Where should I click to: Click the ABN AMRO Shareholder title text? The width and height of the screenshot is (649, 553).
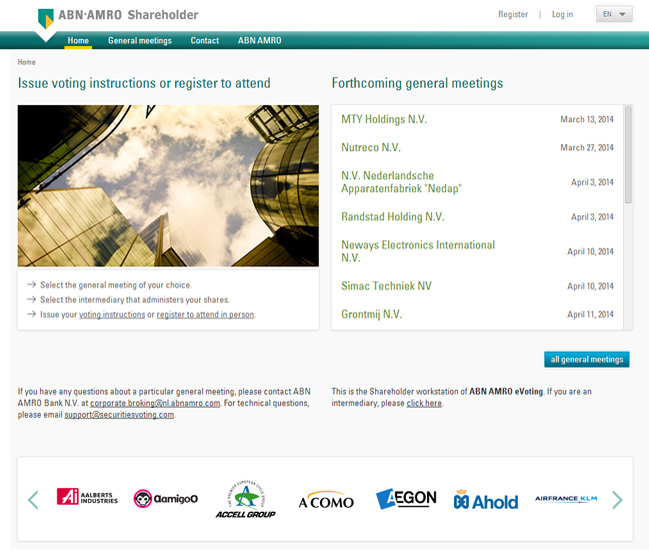[128, 15]
